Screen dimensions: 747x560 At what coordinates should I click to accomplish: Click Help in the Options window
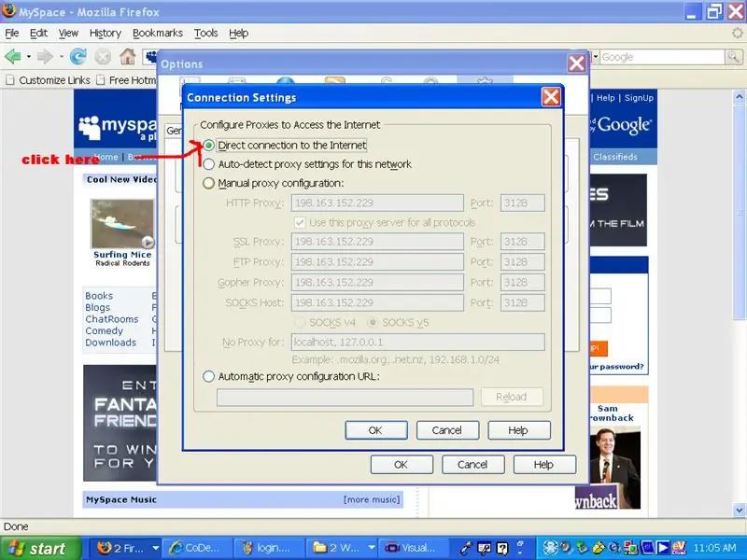tap(544, 464)
